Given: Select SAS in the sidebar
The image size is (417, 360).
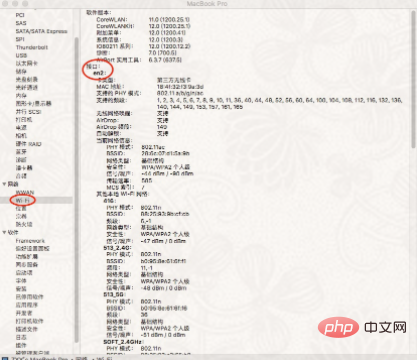Looking at the screenshot, I should [21, 23].
